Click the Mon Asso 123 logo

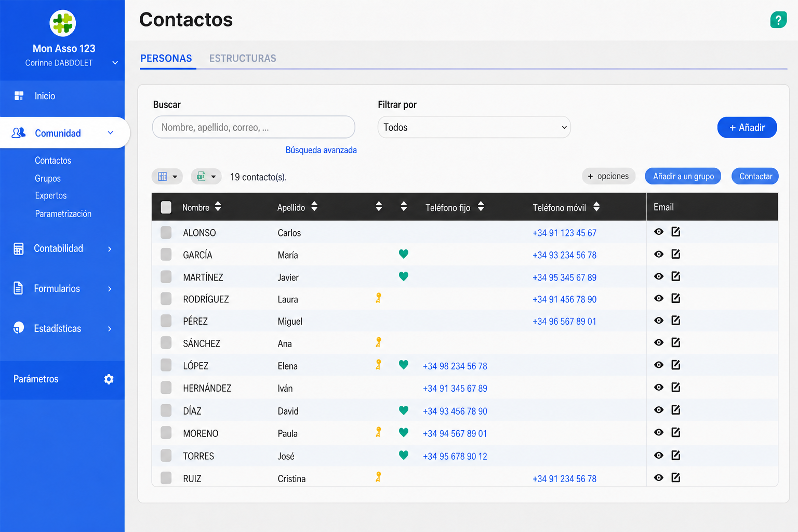[63, 23]
